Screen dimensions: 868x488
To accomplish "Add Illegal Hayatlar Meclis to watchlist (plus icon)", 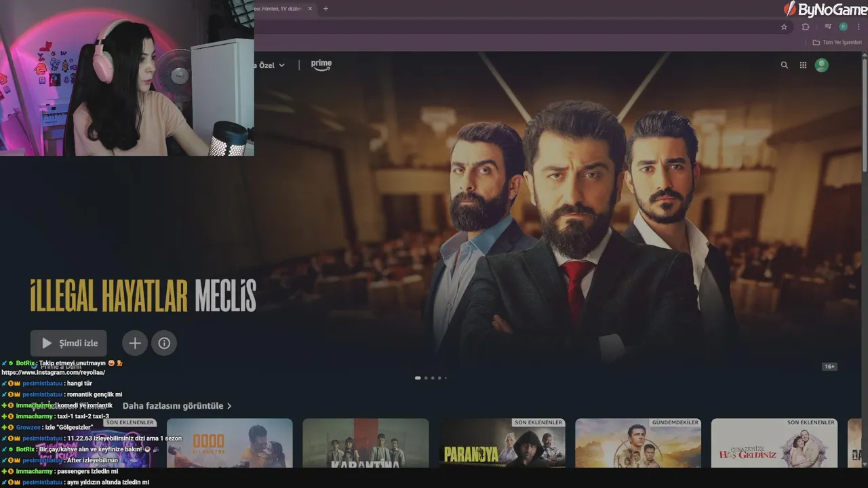I will tap(135, 343).
